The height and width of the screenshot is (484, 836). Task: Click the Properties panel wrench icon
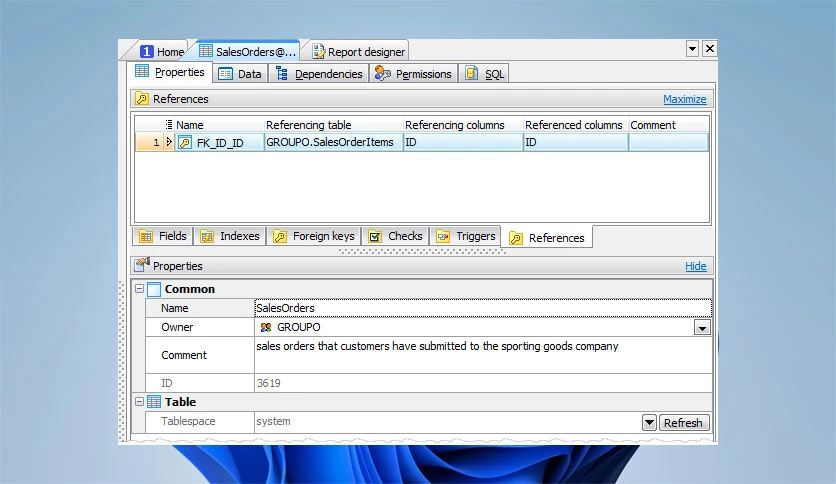(142, 264)
